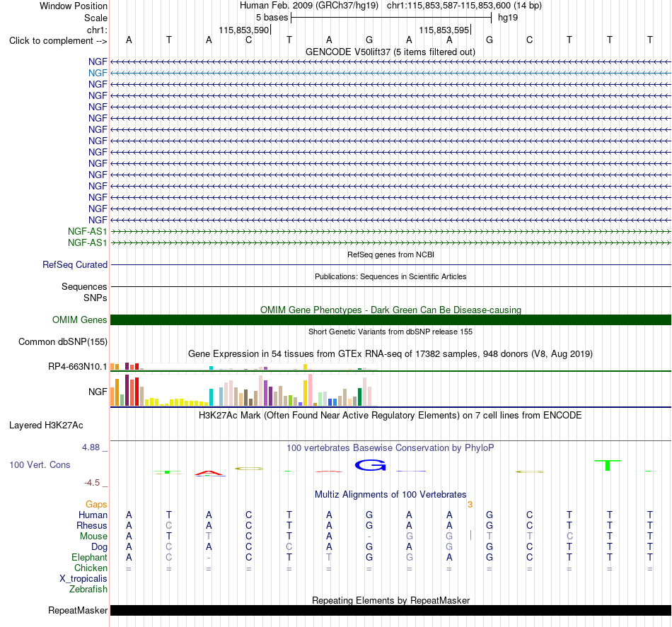The image size is (672, 627).
Task: Click 'Short Genetic Variants from dbSNP' title
Action: click(x=390, y=332)
